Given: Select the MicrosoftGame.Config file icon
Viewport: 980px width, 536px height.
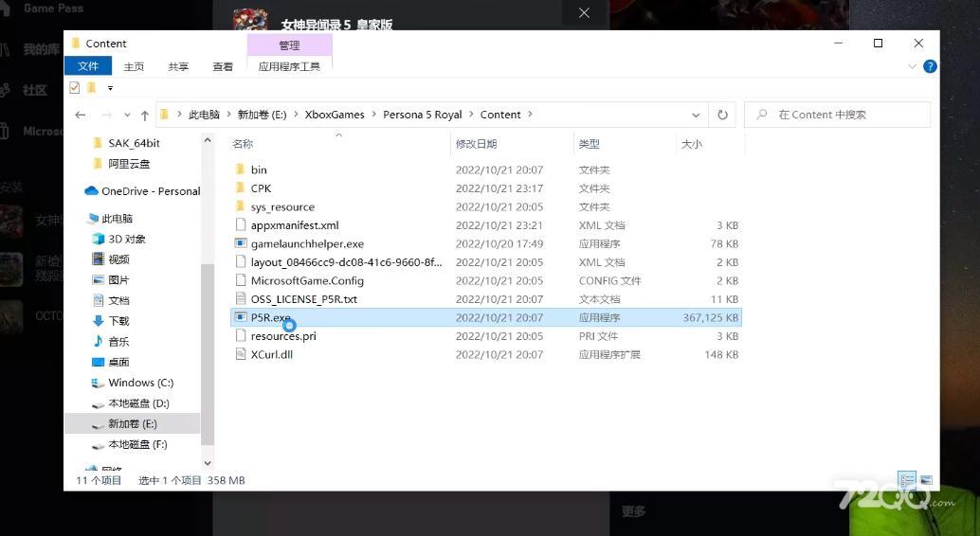Looking at the screenshot, I should click(240, 280).
